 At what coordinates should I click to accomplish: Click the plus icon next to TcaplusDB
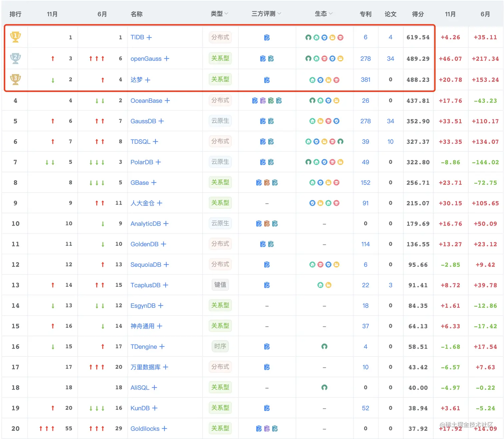tap(166, 285)
